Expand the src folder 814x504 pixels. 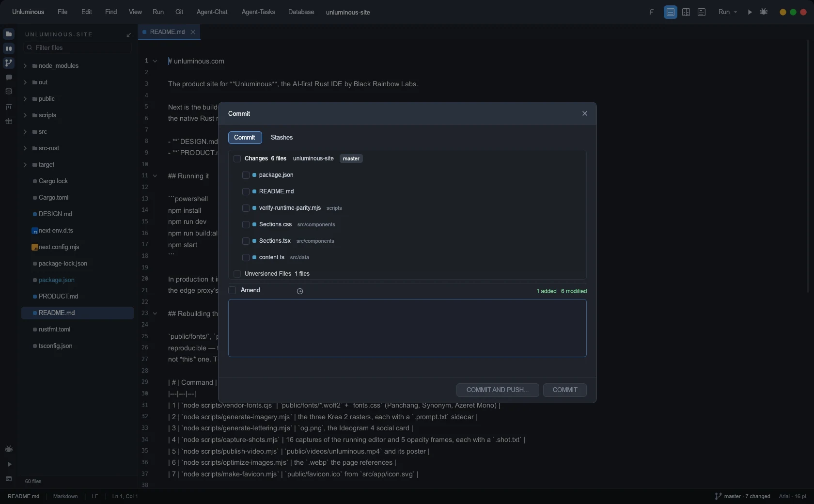coord(25,132)
